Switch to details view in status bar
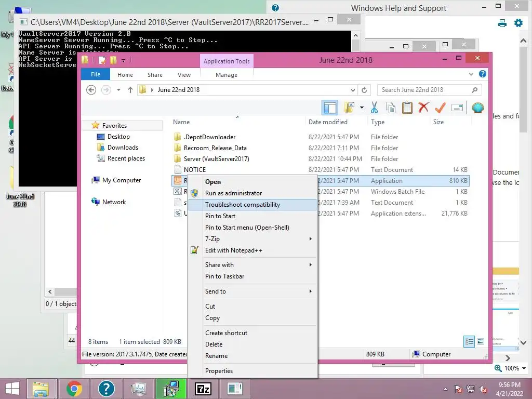This screenshot has height=399, width=532. click(469, 341)
